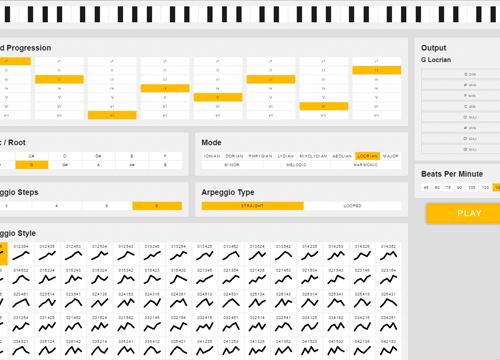The width and height of the screenshot is (500, 360).
Task: Click highlighted II chord in eighth progression column
Action: (x=377, y=70)
